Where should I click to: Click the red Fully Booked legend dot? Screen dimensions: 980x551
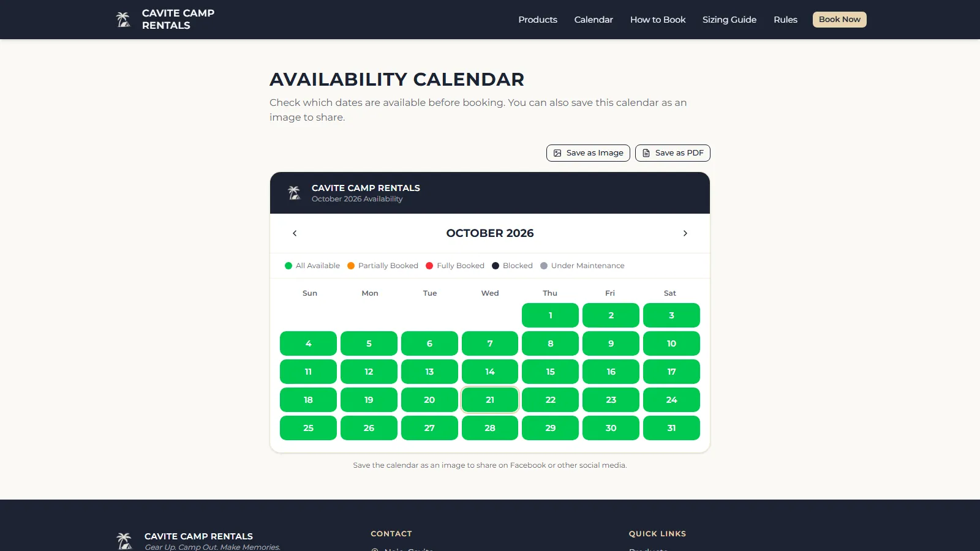tap(429, 266)
